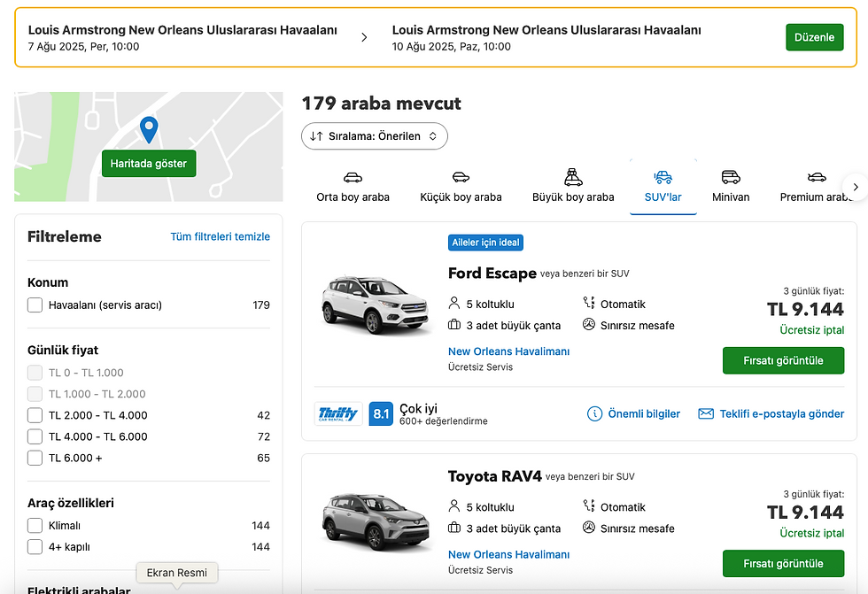View the Toyota RAV4 deal with Fırsatı görüntüle

click(783, 564)
